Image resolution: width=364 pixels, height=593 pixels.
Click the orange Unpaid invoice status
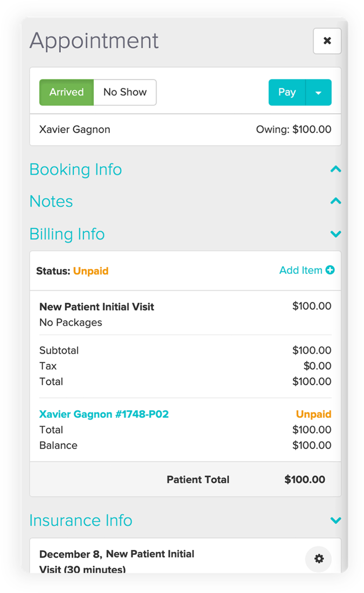313,414
